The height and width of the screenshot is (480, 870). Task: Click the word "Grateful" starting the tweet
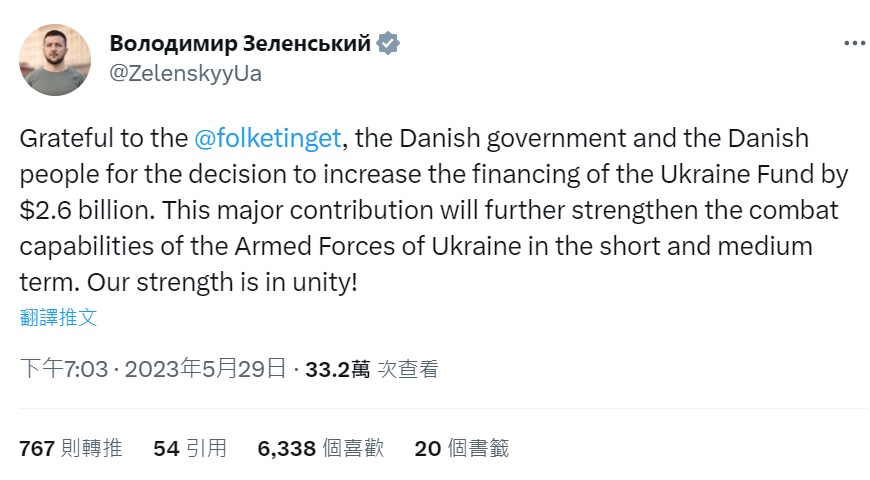click(64, 138)
